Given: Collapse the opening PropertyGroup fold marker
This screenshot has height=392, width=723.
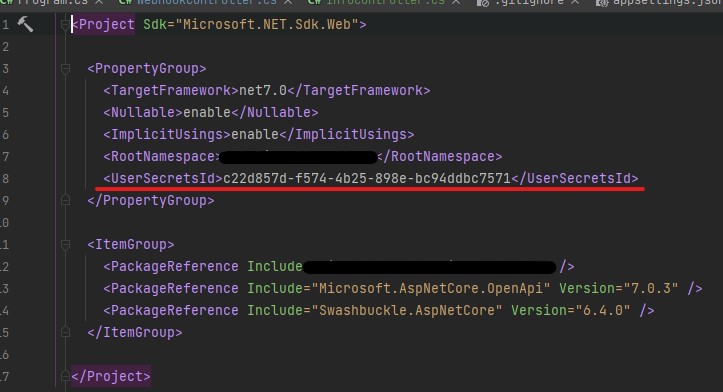Looking at the screenshot, I should tap(65, 69).
